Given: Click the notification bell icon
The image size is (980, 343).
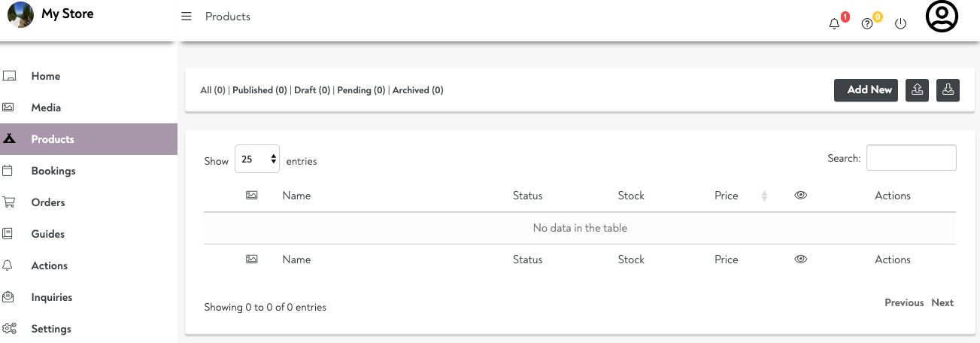Looking at the screenshot, I should pos(834,23).
